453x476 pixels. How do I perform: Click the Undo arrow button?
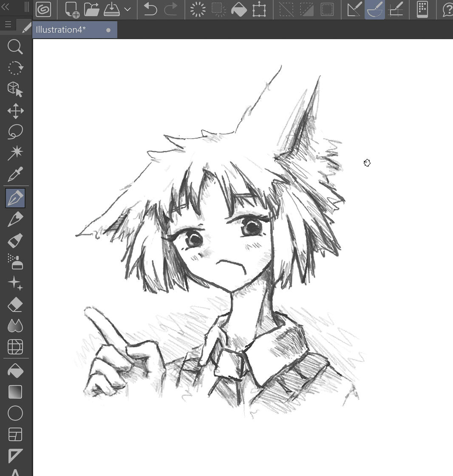tap(150, 9)
